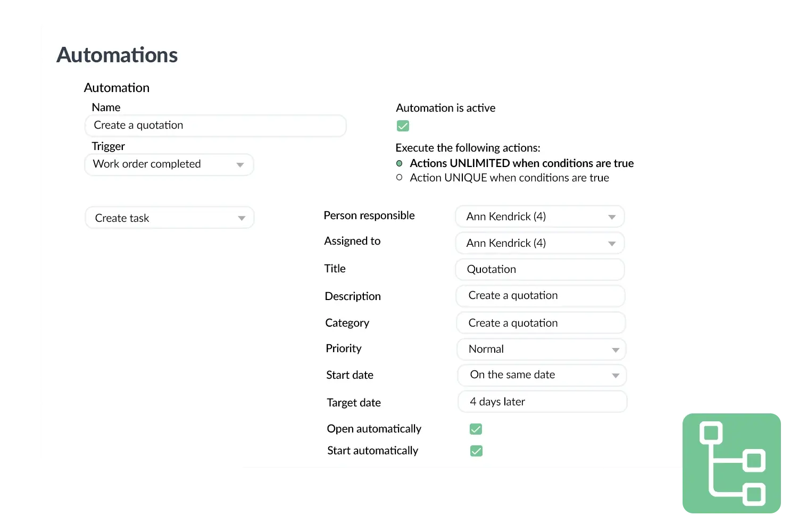The image size is (798, 532).
Task: Click the Automation section label
Action: tap(117, 87)
